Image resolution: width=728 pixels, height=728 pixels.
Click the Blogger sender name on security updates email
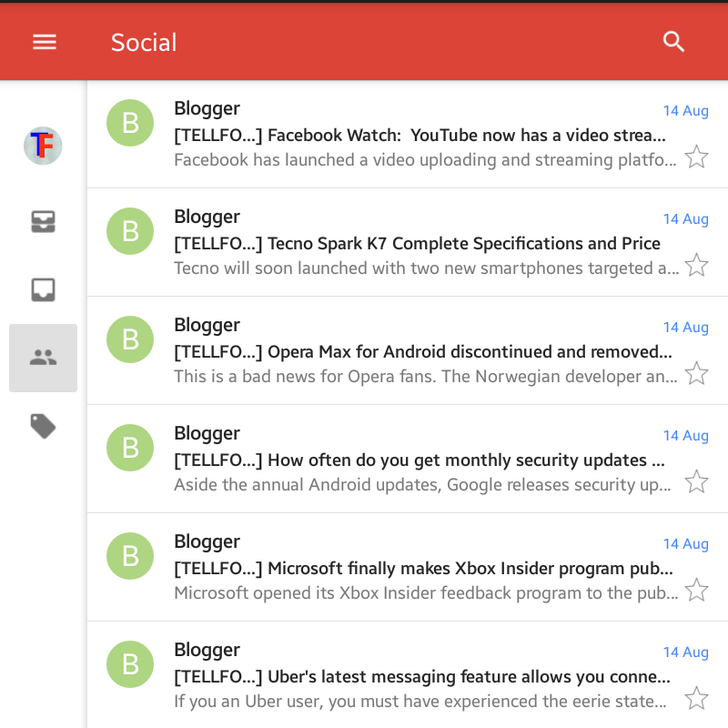coord(207,434)
